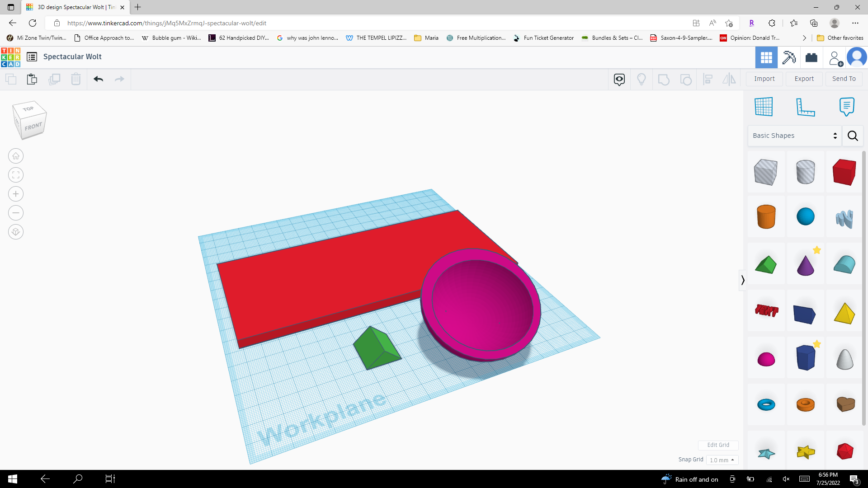The height and width of the screenshot is (488, 868).
Task: Click the TOP view orientation label
Action: 28,109
